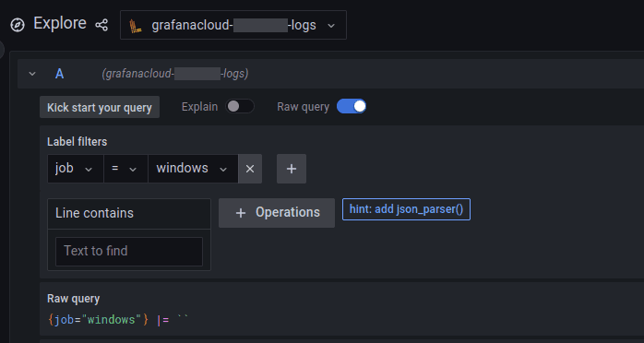Open the Operations add menu

click(x=277, y=213)
